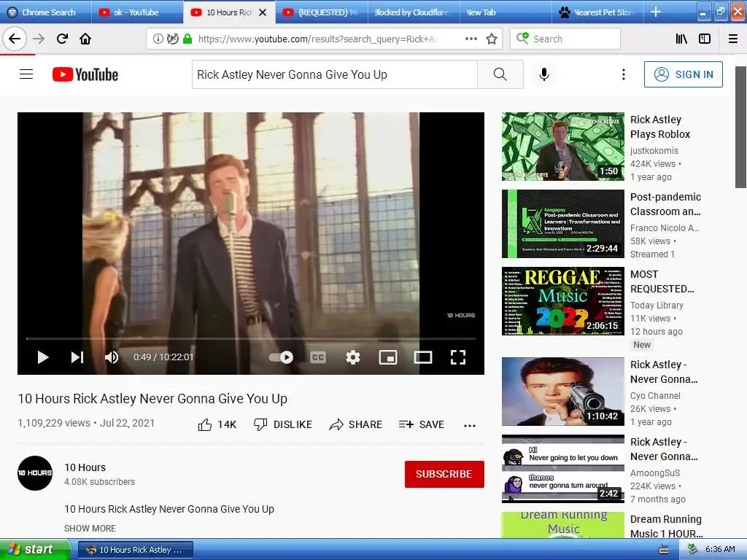Click the video progress bar

[251, 338]
